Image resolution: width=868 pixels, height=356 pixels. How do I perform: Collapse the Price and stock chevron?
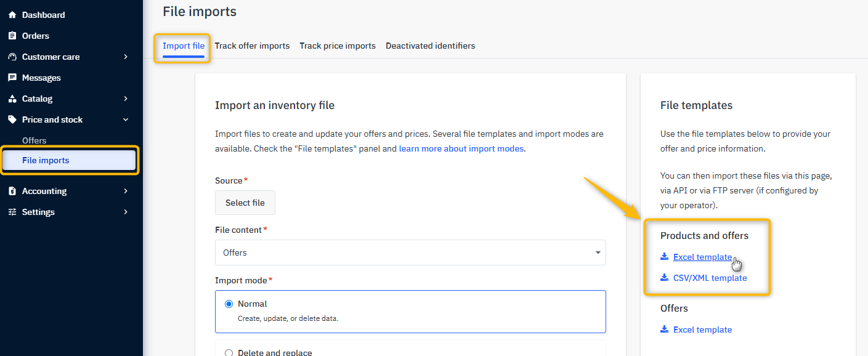(126, 119)
